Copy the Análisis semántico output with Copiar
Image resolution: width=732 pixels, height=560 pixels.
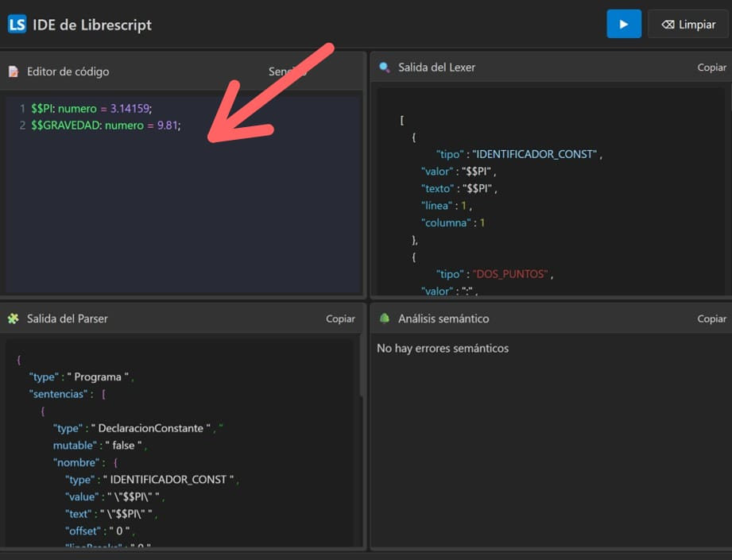pos(711,319)
